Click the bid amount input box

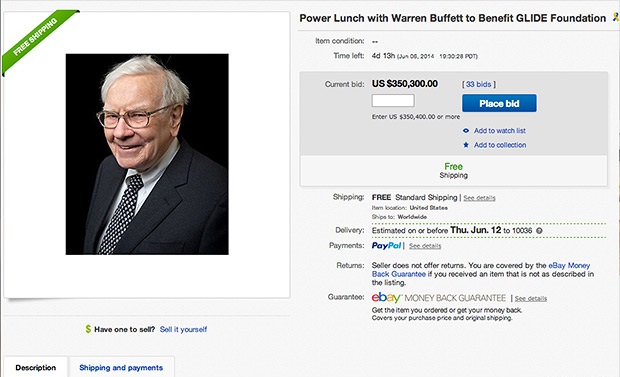[x=393, y=100]
